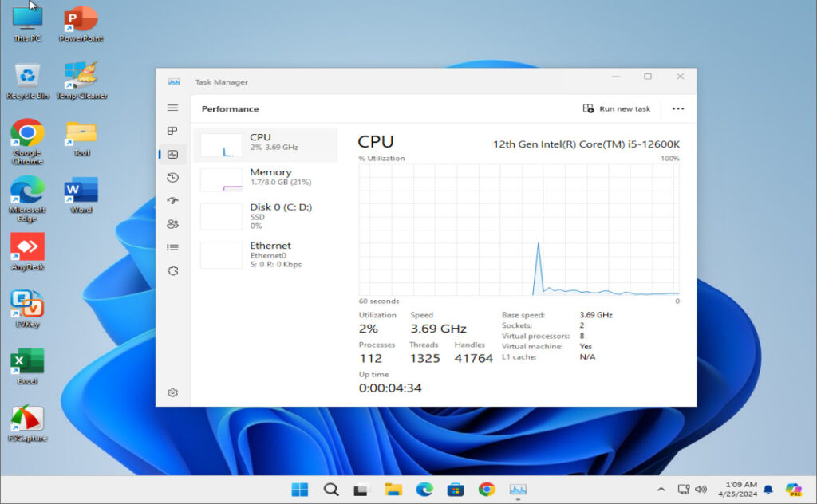The height and width of the screenshot is (504, 817).
Task: Open the Users page in sidebar
Action: tap(172, 224)
